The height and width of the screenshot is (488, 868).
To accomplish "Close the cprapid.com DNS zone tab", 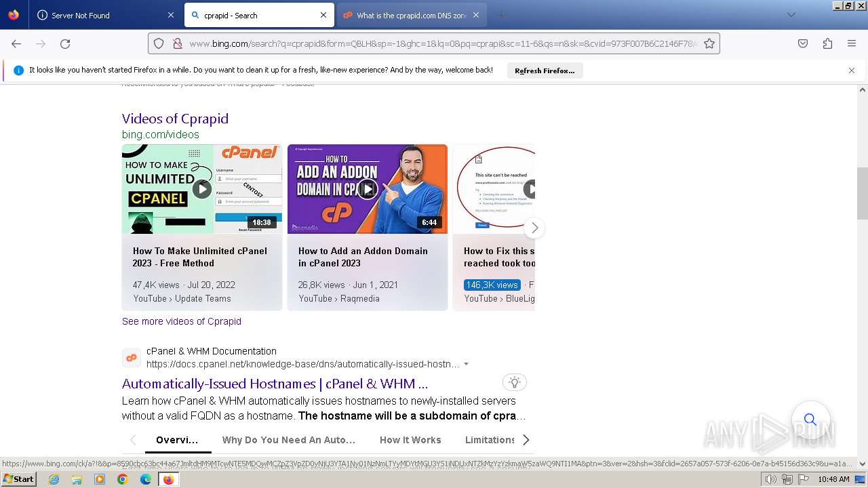I will [476, 15].
